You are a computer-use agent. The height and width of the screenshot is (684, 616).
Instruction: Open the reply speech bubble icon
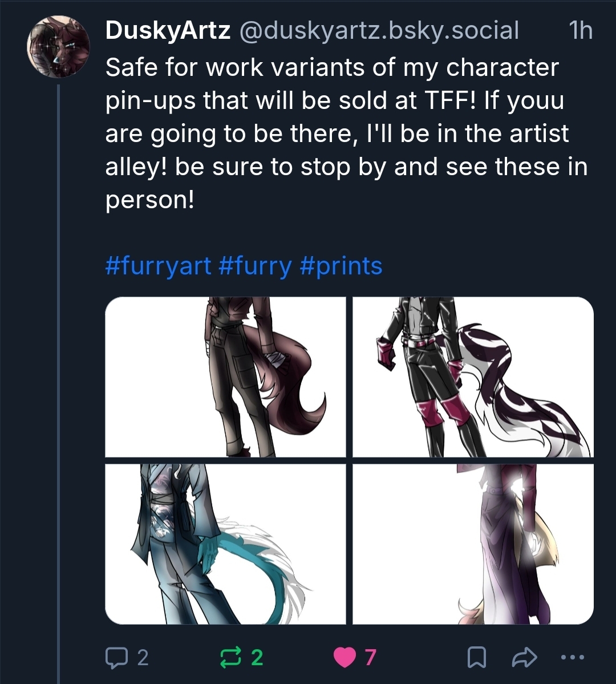tap(119, 658)
